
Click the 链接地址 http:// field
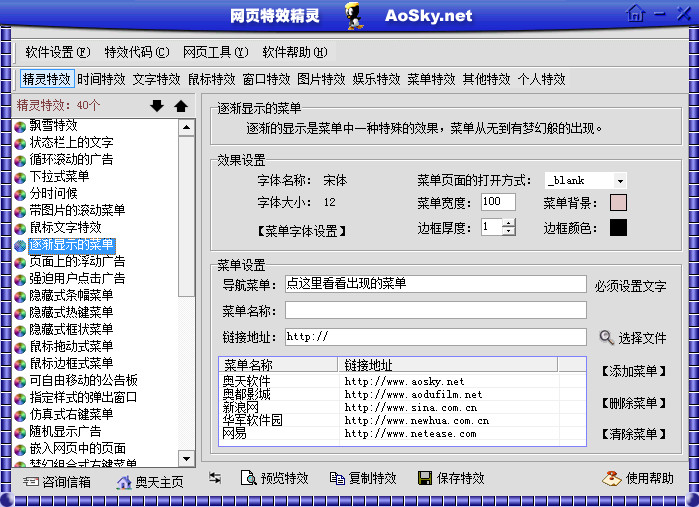pos(436,337)
